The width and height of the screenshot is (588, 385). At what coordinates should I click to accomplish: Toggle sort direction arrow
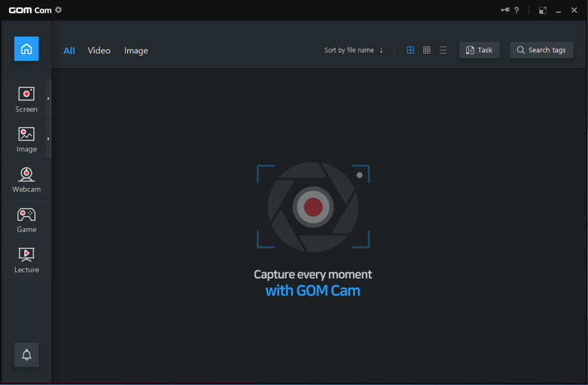point(381,50)
